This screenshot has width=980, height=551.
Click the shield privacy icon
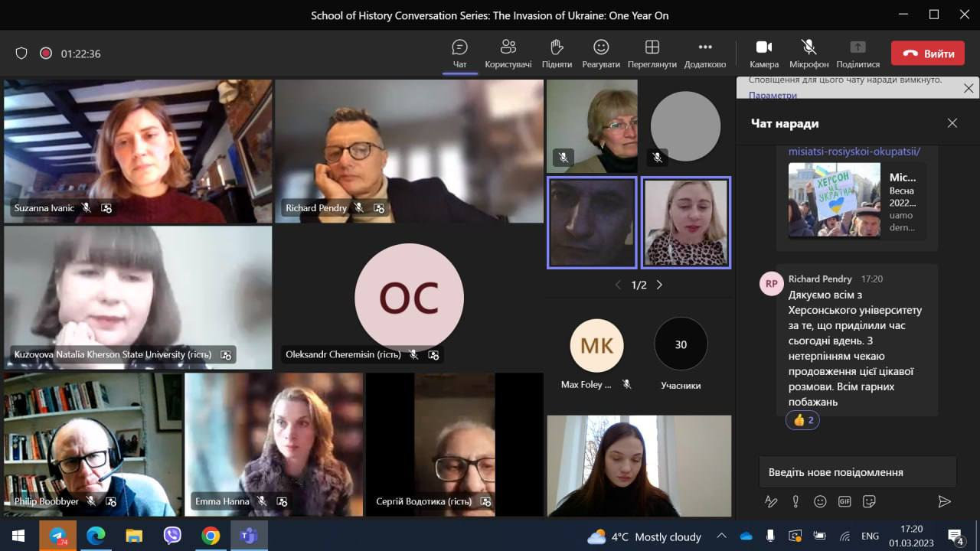[x=21, y=54]
